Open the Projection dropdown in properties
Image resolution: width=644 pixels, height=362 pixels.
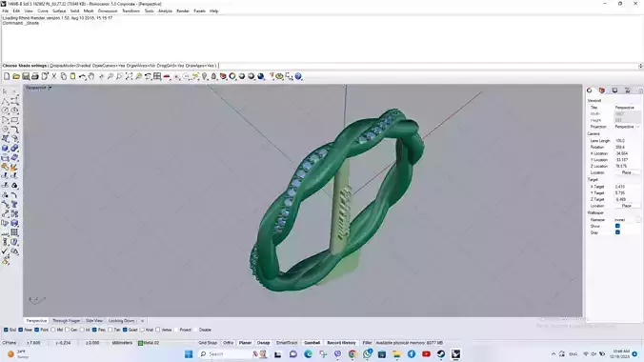point(627,127)
